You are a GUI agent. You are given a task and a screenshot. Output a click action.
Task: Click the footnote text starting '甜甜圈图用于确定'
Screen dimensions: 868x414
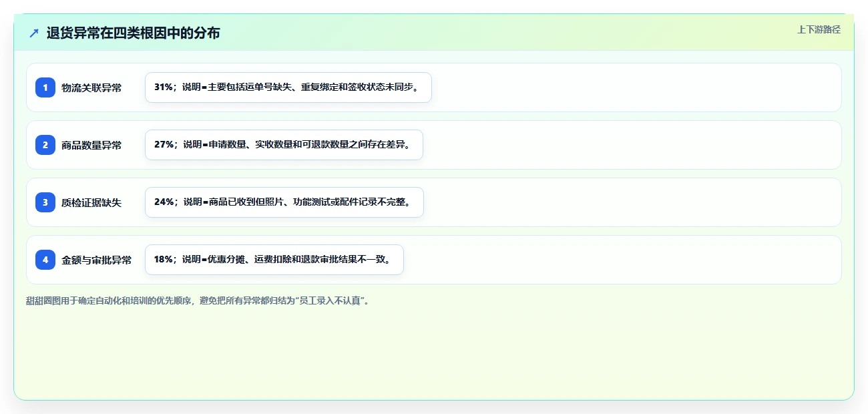point(198,300)
